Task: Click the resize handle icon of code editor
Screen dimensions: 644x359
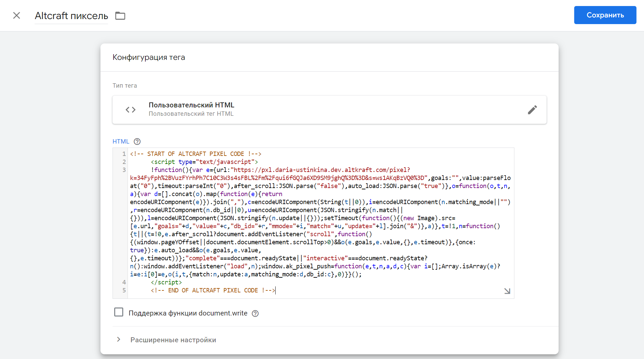Action: tap(507, 291)
